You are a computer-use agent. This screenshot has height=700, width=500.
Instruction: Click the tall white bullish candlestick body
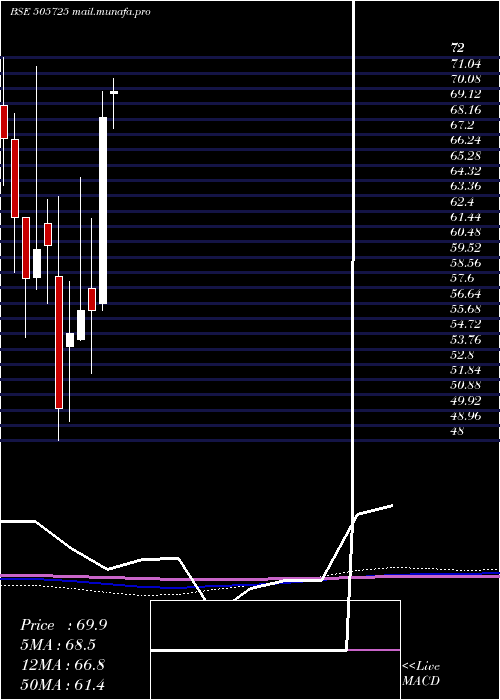[103, 210]
